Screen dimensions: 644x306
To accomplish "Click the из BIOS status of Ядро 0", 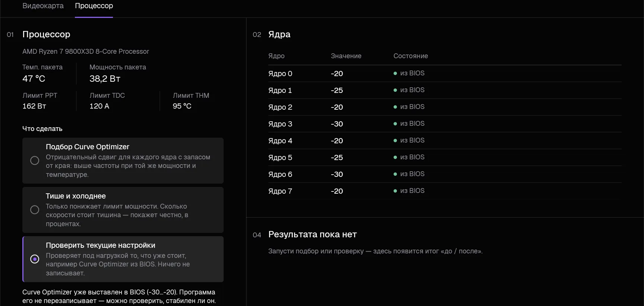I will point(409,73).
